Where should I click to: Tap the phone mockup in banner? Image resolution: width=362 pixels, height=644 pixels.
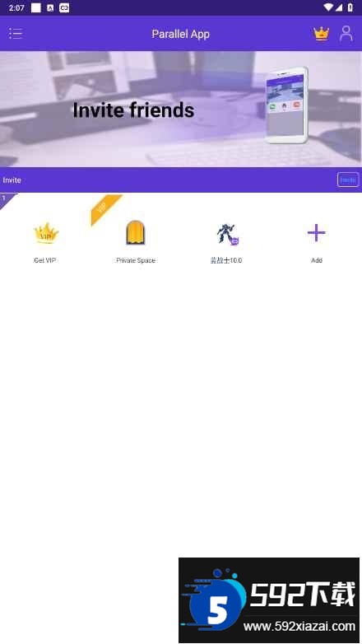pyautogui.click(x=286, y=105)
